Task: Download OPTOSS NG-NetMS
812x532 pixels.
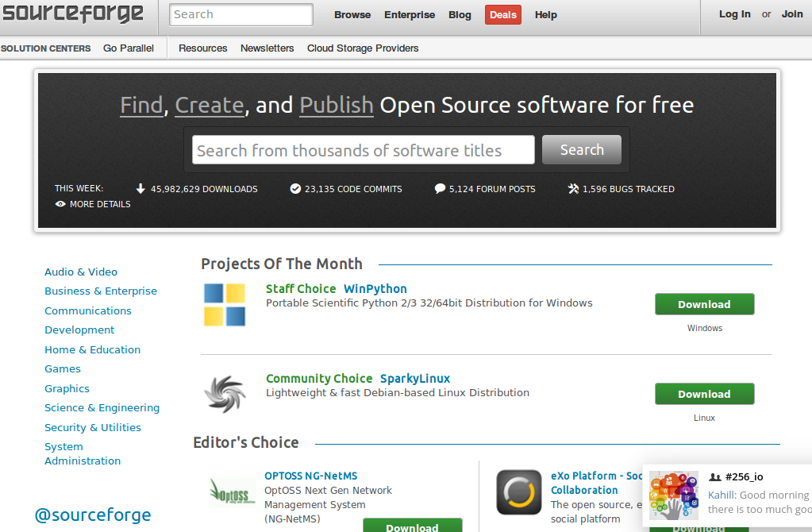Action: [412, 526]
